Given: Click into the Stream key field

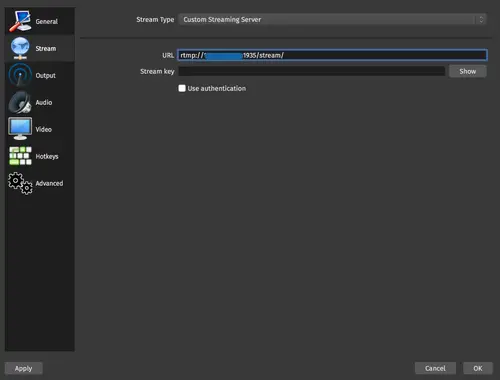Looking at the screenshot, I should click(312, 71).
